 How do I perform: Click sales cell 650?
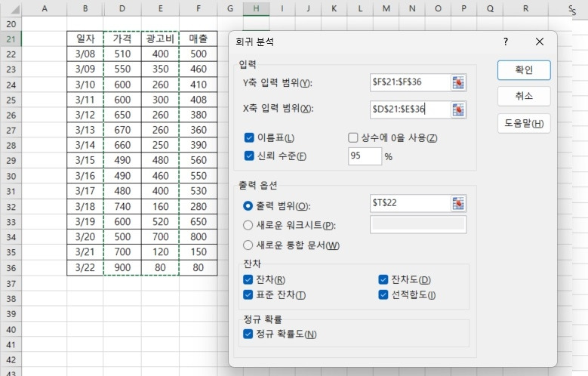coord(198,222)
